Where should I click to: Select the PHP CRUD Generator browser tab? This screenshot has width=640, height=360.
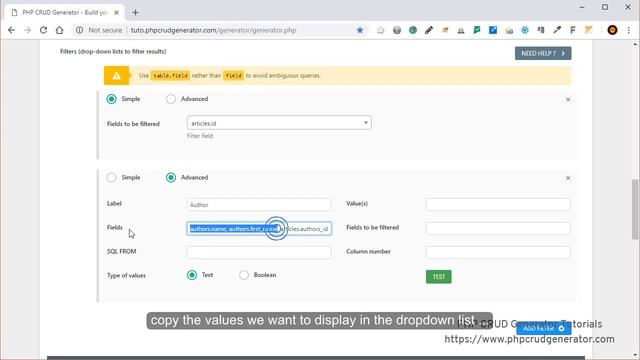click(65, 13)
